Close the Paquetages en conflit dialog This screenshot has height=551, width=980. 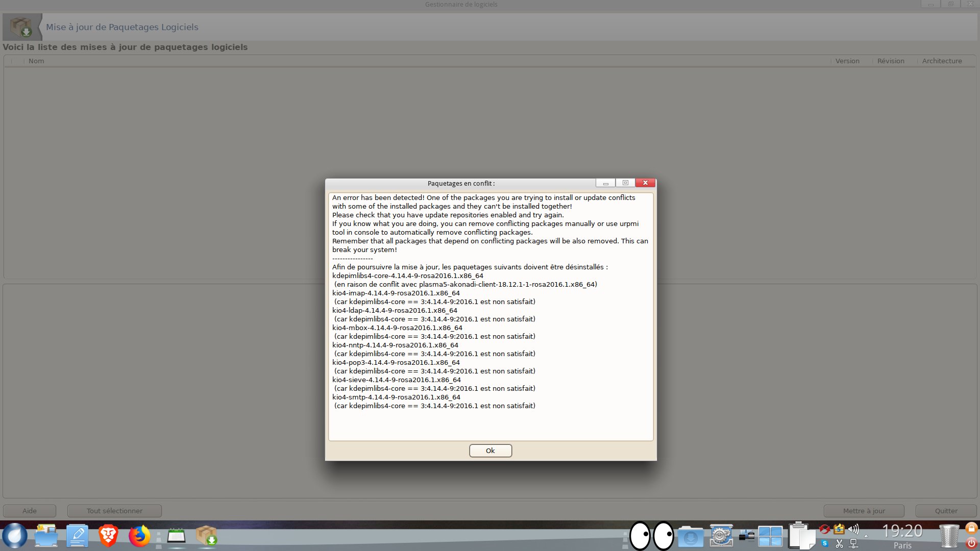645,183
